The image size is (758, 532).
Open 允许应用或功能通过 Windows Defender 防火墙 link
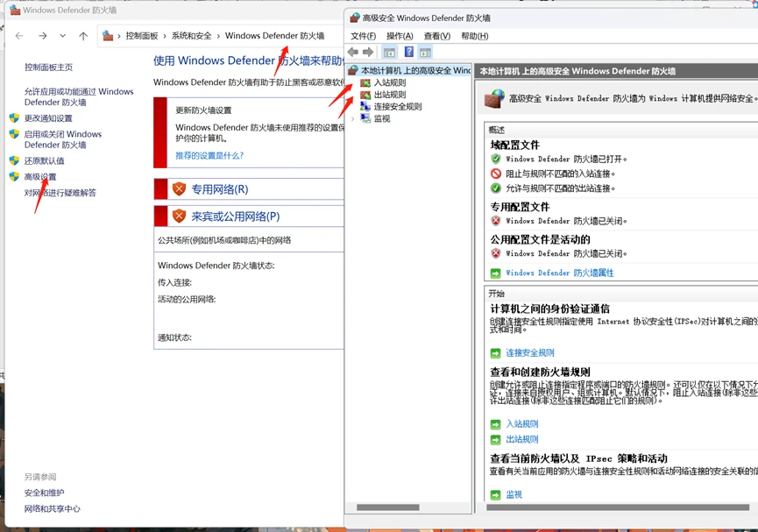(x=79, y=96)
